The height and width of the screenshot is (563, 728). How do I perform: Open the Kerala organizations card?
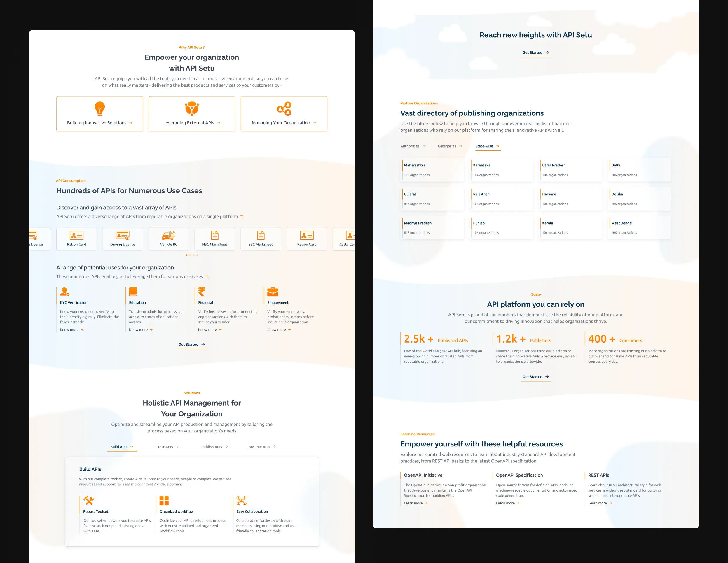[570, 228]
